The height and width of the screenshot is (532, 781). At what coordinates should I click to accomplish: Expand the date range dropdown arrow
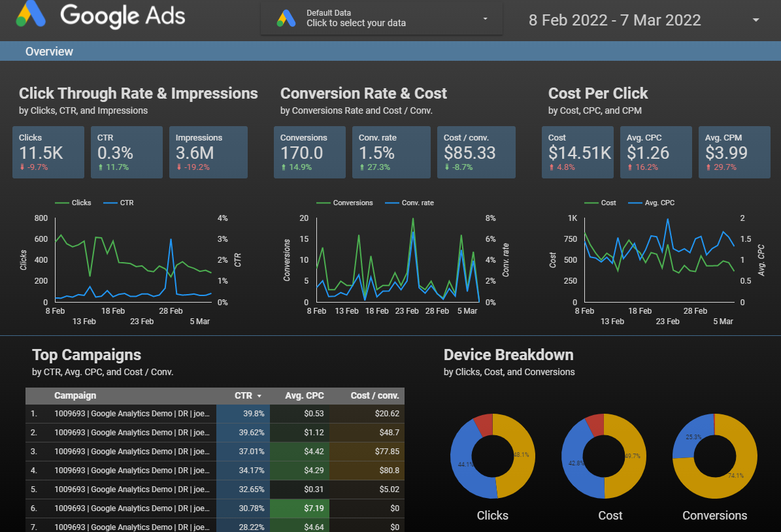[x=756, y=20]
